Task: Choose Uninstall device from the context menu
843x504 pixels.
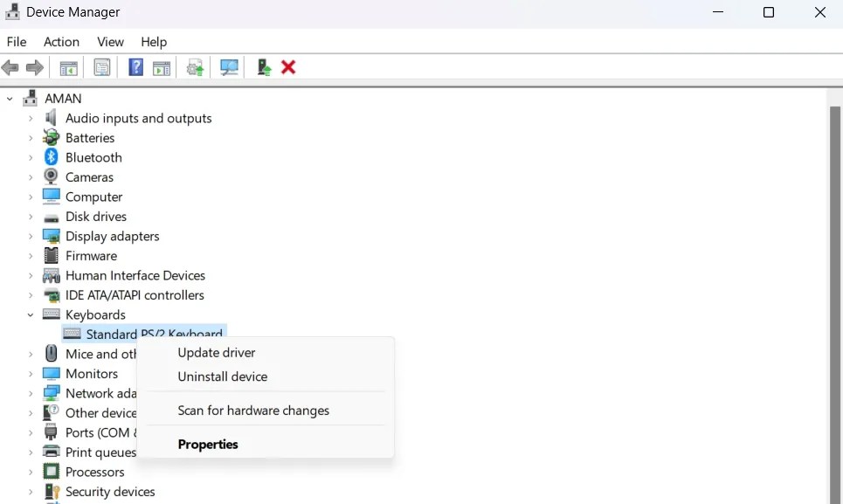Action: point(222,376)
